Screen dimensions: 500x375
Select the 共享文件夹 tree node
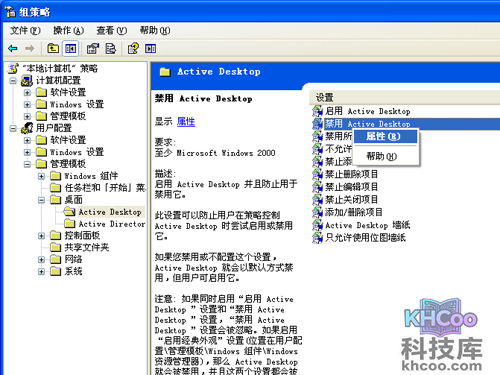coord(87,247)
